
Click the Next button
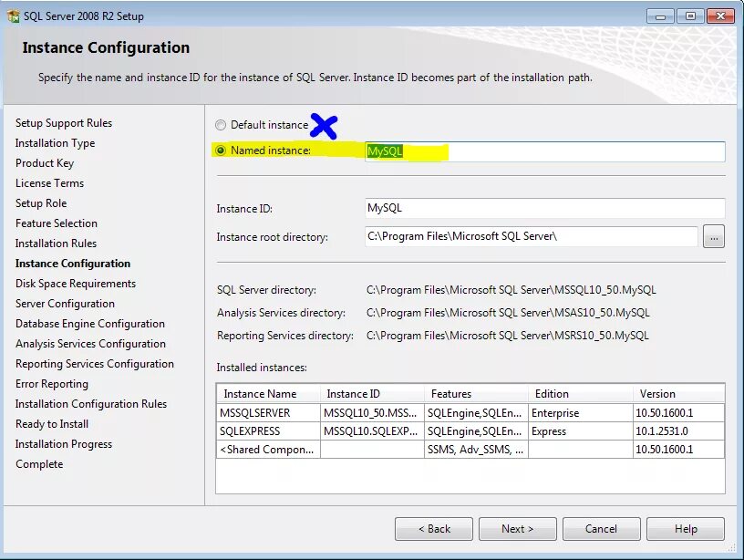coord(518,529)
